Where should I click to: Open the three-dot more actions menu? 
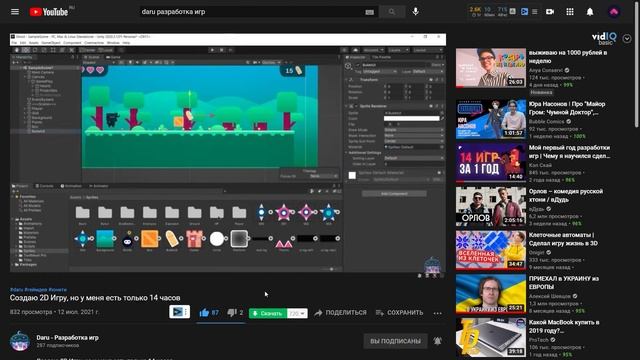click(438, 313)
